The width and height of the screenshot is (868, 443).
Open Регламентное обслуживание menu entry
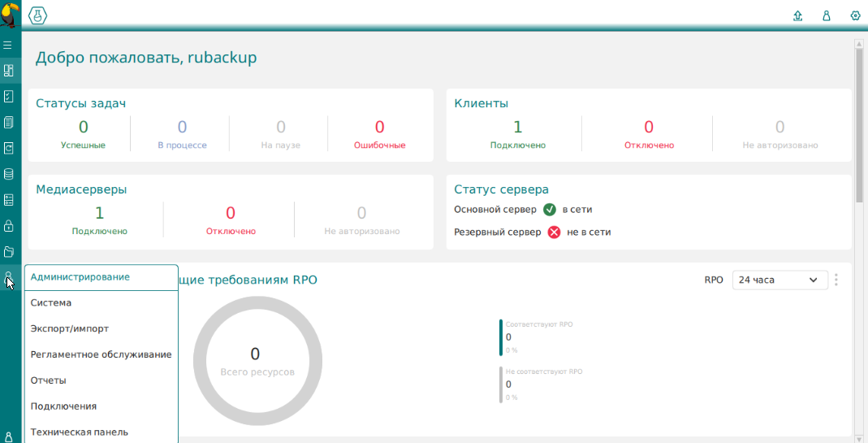[x=101, y=354]
